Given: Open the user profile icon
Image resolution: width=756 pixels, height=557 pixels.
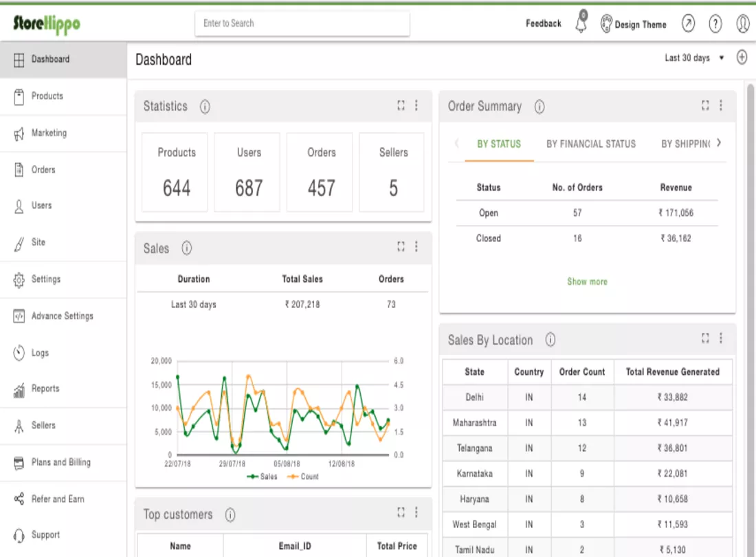Looking at the screenshot, I should click(743, 23).
